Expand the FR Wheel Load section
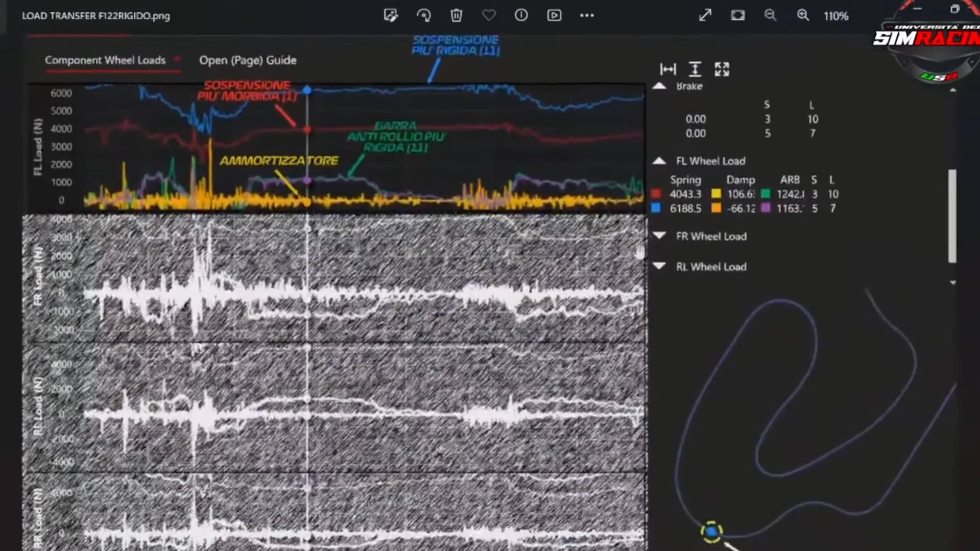Screen dimensions: 980x551 coord(659,236)
